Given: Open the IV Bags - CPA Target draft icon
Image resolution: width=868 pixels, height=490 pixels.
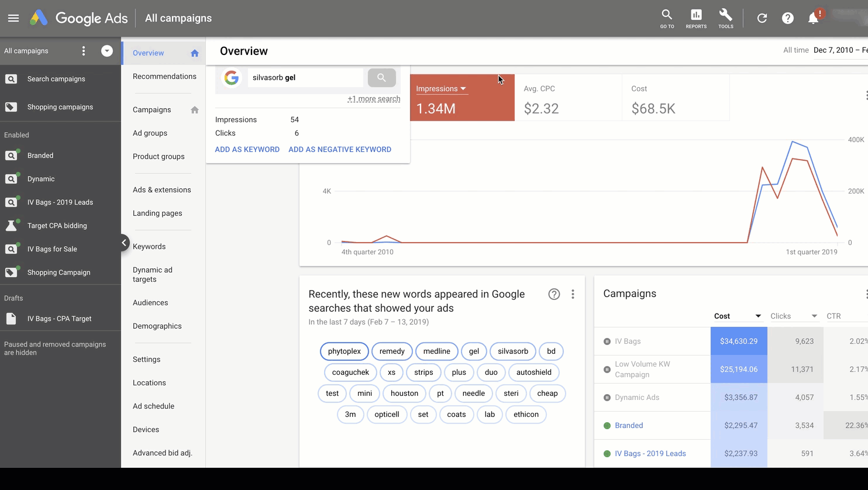Looking at the screenshot, I should click(x=11, y=319).
